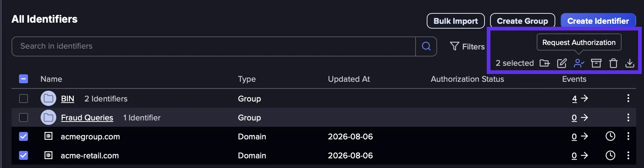The image size is (644, 168).
Task: Open more options menu for acmegroup.com
Action: [628, 136]
